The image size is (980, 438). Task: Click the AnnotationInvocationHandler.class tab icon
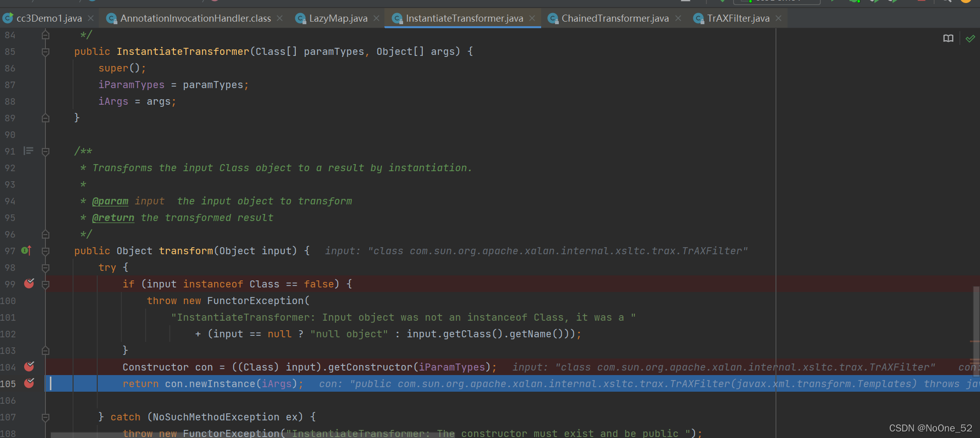pyautogui.click(x=112, y=19)
